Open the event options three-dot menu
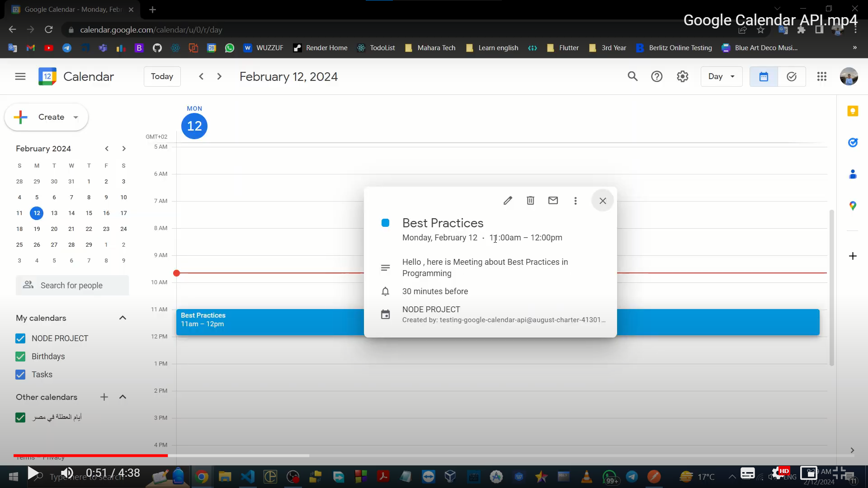Viewport: 868px width, 488px height. point(576,201)
